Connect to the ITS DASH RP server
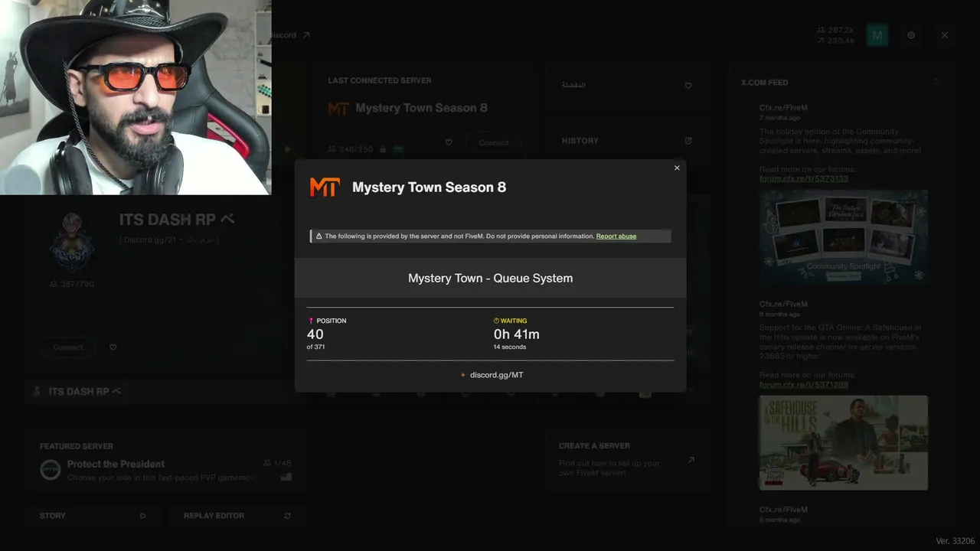This screenshot has width=980, height=551. [68, 347]
